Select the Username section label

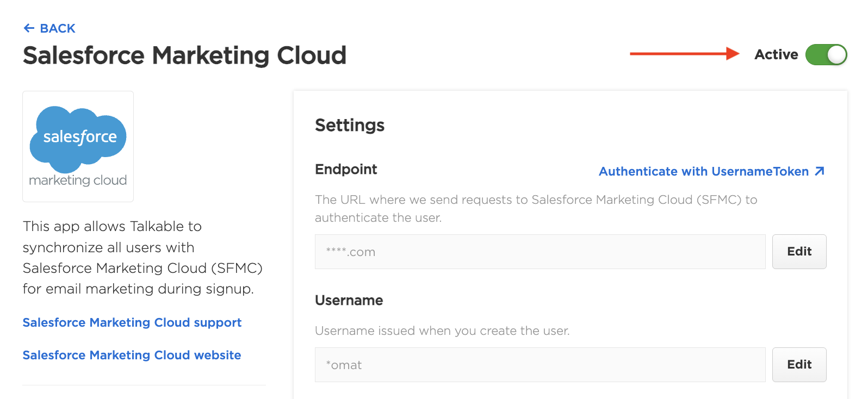349,300
